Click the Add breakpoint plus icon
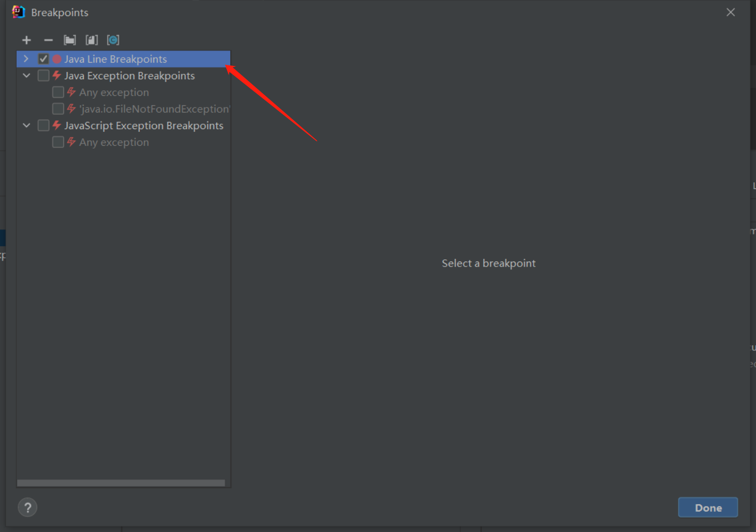Image resolution: width=756 pixels, height=532 pixels. tap(27, 40)
